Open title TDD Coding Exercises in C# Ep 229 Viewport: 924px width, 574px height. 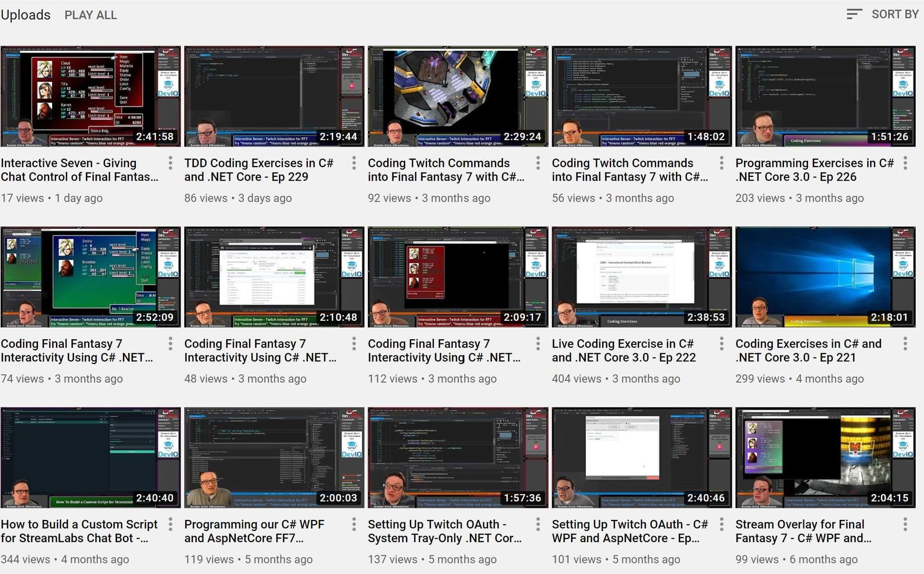click(x=259, y=170)
